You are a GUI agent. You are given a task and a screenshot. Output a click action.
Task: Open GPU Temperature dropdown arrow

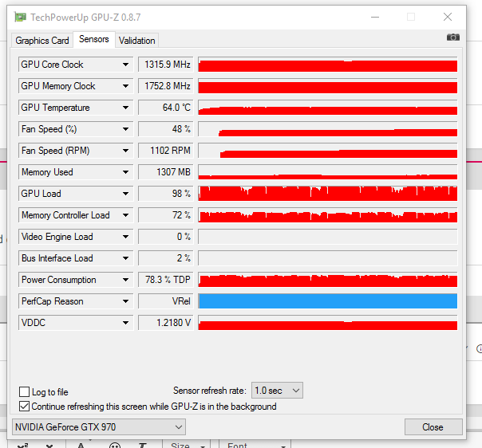[x=125, y=108]
